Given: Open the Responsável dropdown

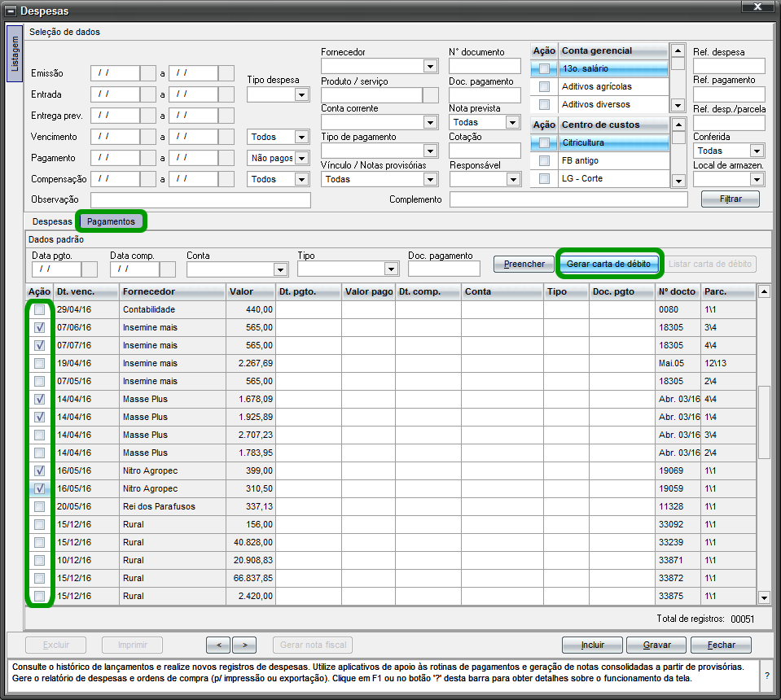Looking at the screenshot, I should (x=513, y=179).
